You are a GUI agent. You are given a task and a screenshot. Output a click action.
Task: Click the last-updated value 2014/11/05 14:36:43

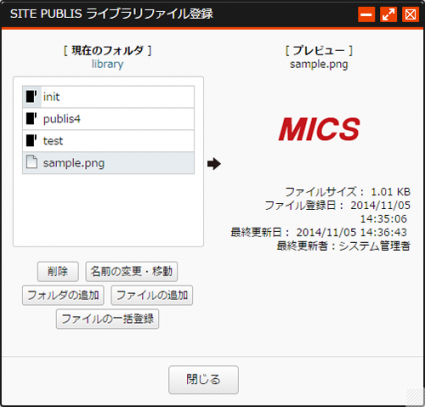pos(352,232)
